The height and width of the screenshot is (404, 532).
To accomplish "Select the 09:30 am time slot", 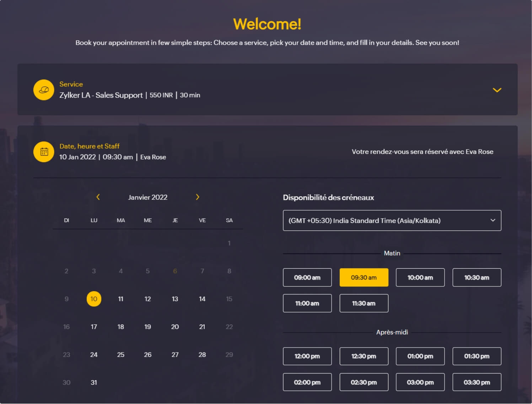I will click(x=364, y=278).
